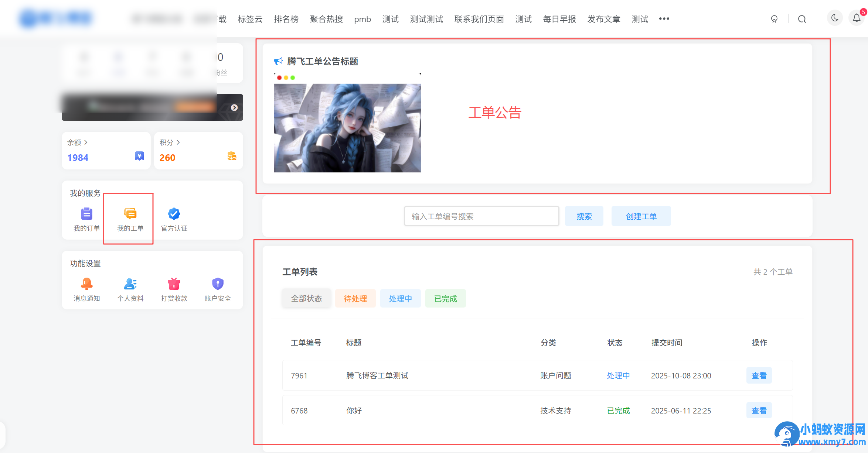Filter tickets by 已完成 status
868x453 pixels.
tap(445, 298)
